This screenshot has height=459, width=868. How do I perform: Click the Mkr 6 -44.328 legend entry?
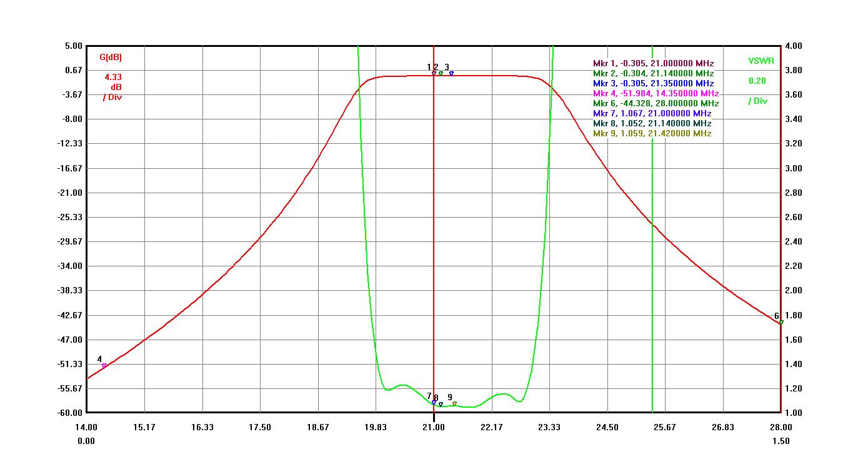[656, 103]
